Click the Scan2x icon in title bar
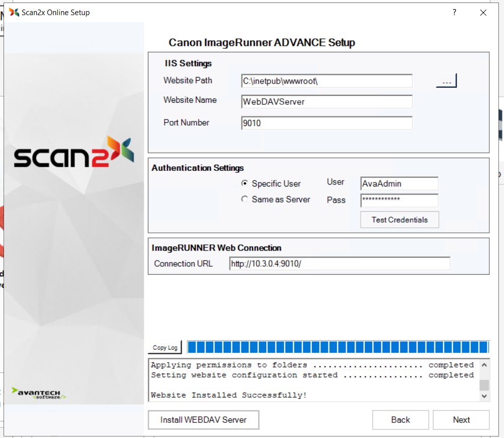This screenshot has height=438, width=504. (14, 12)
